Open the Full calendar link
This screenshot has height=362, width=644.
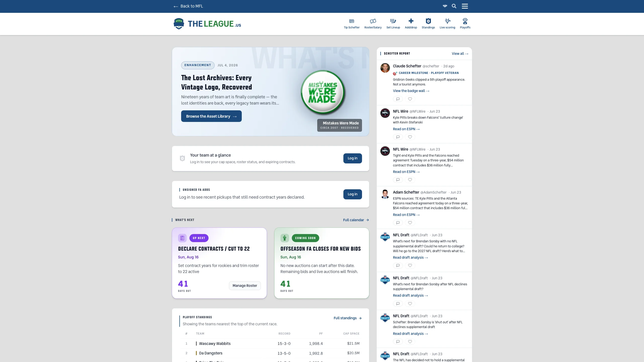356,220
